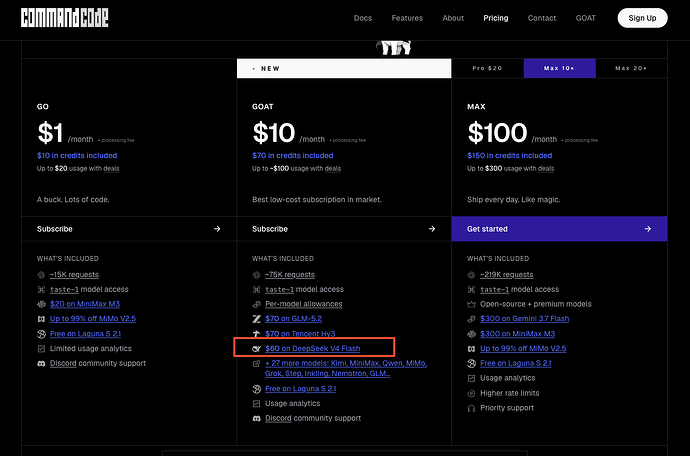Switch to the Pro $20 plan tab
The height and width of the screenshot is (456, 690).
pos(488,68)
